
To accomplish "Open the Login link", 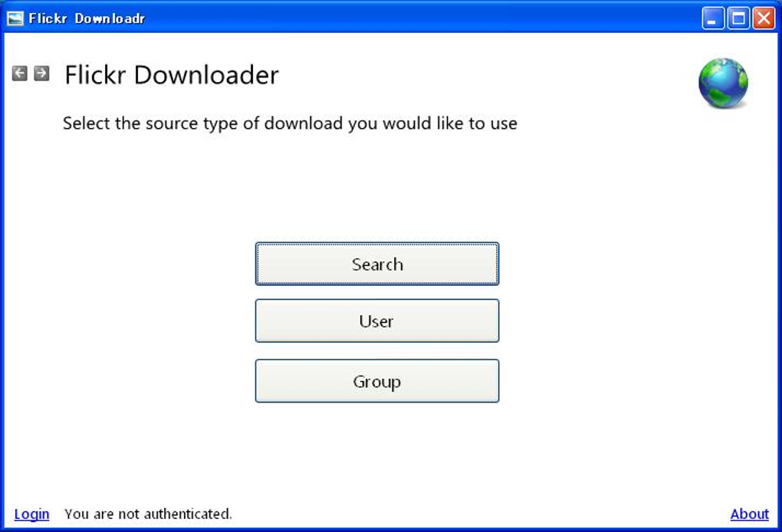I will (x=31, y=514).
